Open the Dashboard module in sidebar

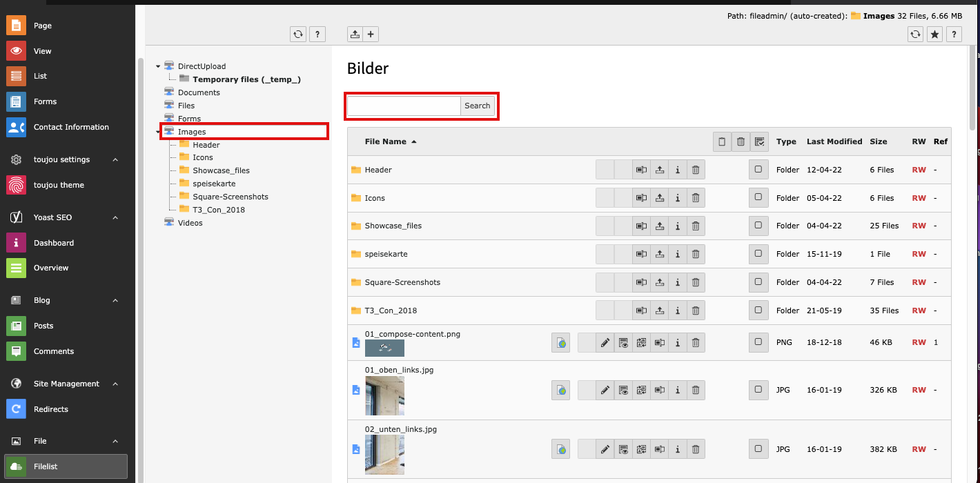coord(54,243)
